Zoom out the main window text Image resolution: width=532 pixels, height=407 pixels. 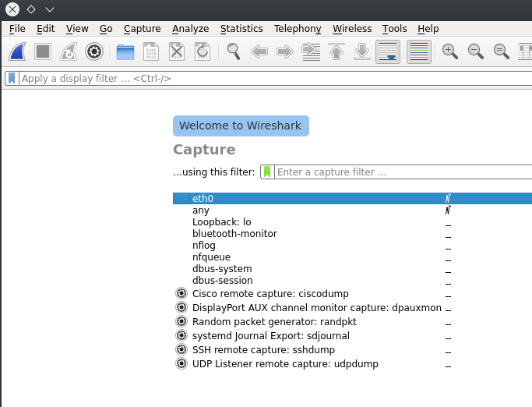[x=476, y=51]
